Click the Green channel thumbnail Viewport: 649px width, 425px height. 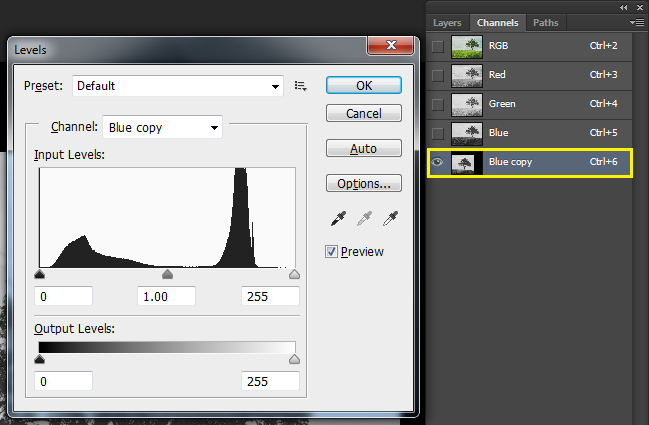[466, 104]
